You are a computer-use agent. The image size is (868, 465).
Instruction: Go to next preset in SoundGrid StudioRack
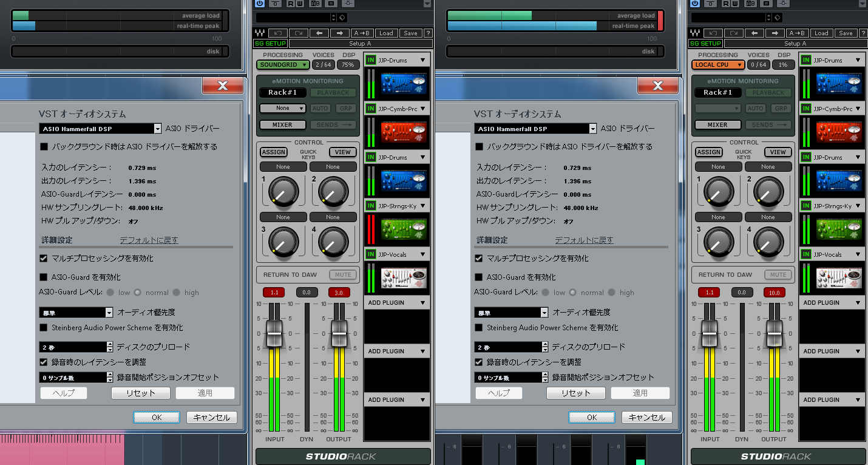coord(339,33)
